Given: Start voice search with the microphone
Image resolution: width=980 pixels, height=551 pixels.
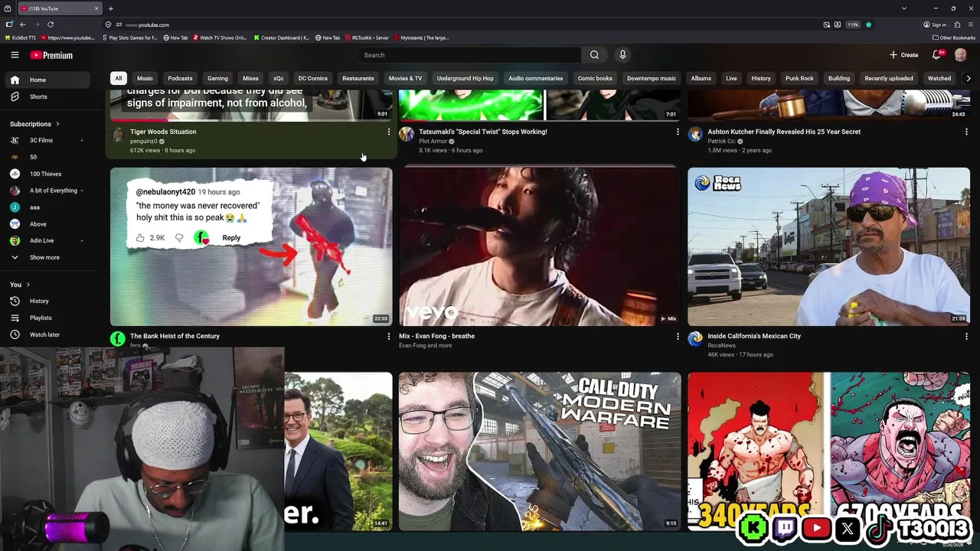Looking at the screenshot, I should [622, 55].
